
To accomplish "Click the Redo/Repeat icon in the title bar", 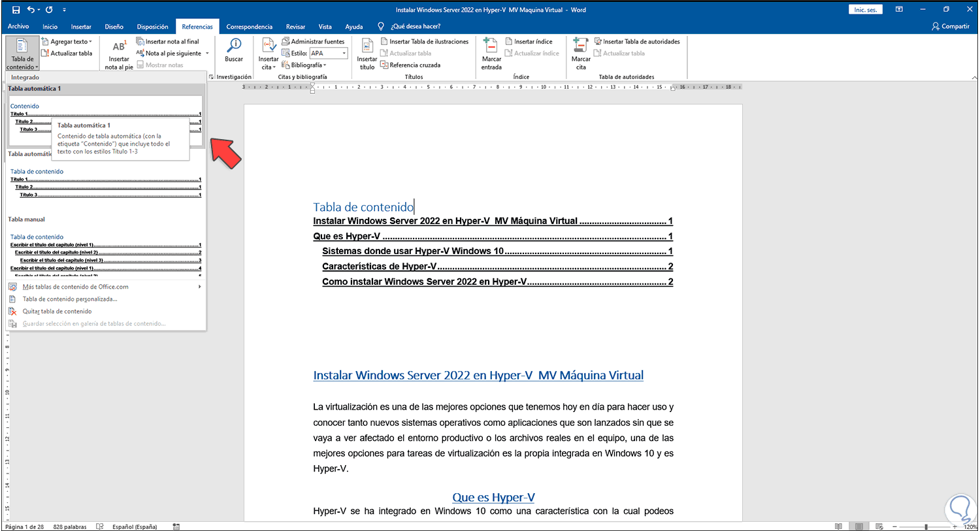I will coord(49,10).
